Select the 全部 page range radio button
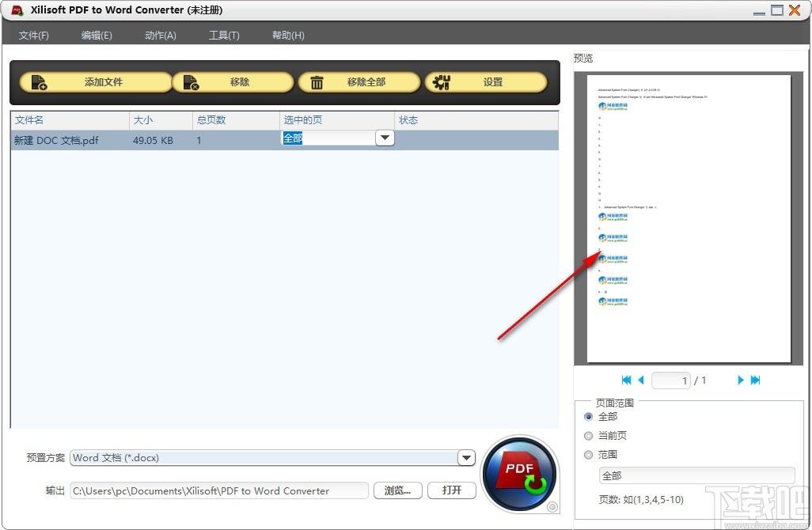Screen dimensions: 812x530 click(x=588, y=417)
